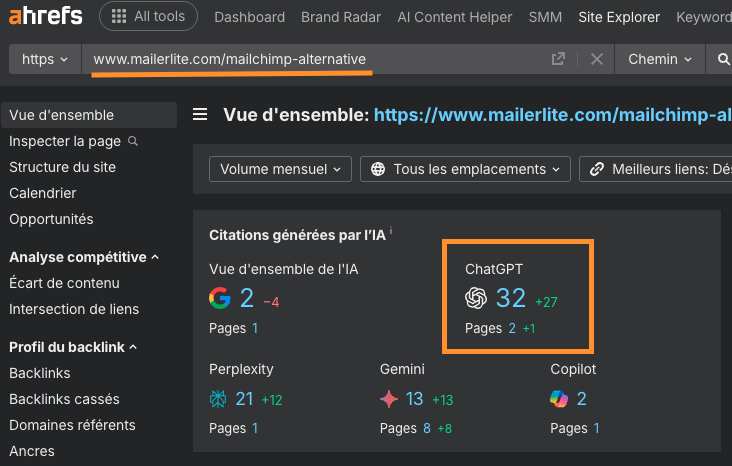Click the search magnifier button

coord(723,59)
